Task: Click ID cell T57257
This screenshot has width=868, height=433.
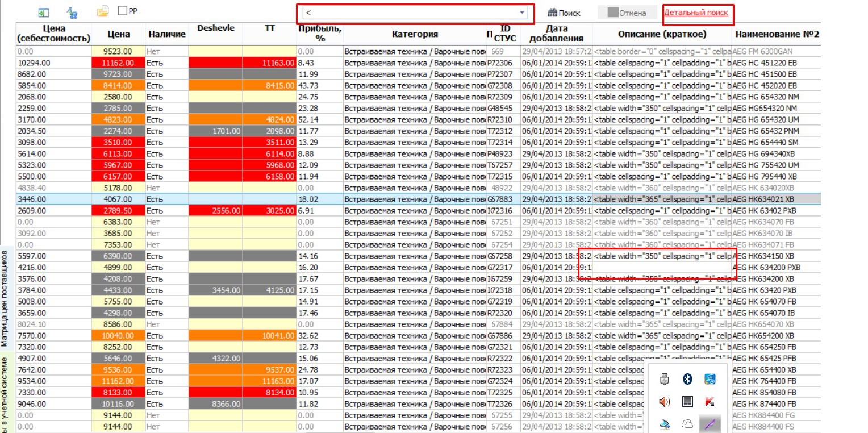Action: (503, 165)
